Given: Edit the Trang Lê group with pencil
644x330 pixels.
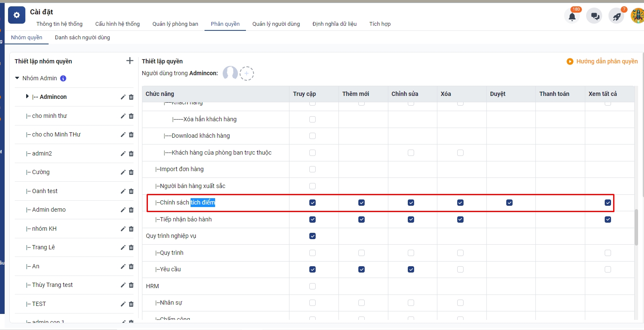Looking at the screenshot, I should 123,248.
